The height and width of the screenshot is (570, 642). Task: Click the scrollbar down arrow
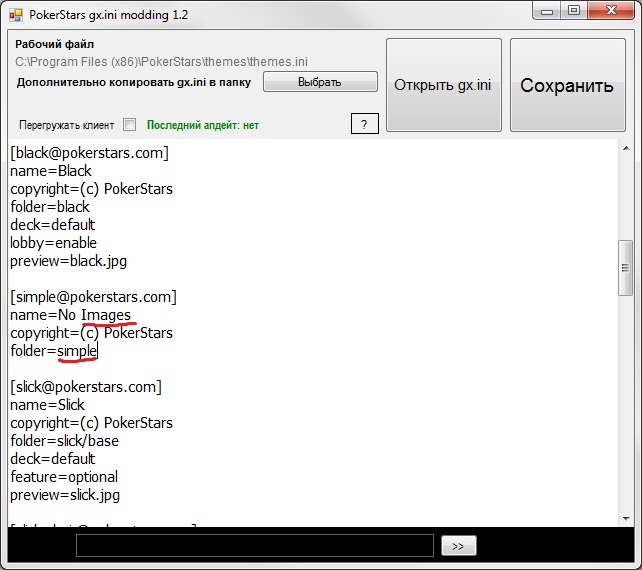point(626,519)
